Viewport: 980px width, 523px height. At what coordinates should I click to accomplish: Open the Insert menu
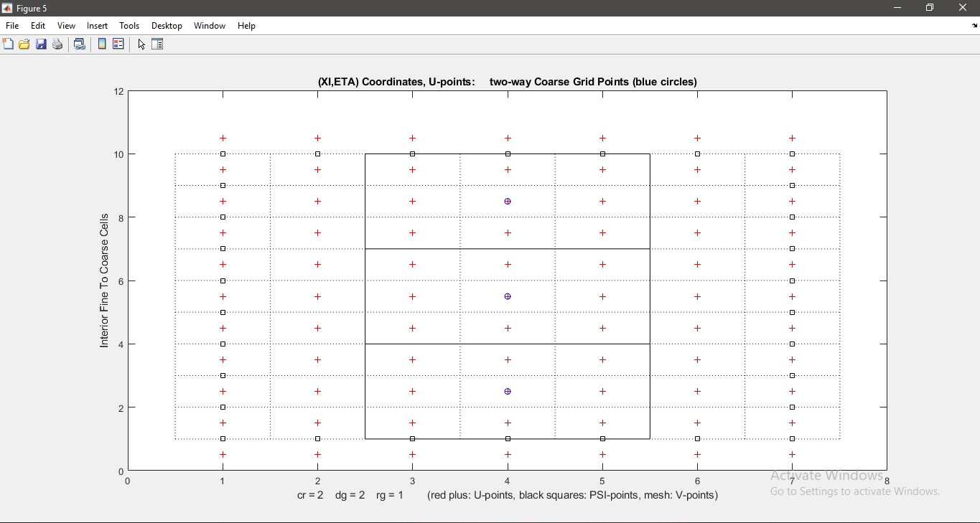tap(97, 26)
